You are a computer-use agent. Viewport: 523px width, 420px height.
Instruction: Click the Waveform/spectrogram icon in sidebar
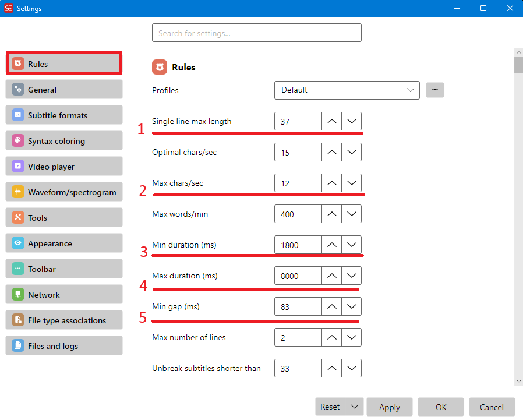coord(17,192)
